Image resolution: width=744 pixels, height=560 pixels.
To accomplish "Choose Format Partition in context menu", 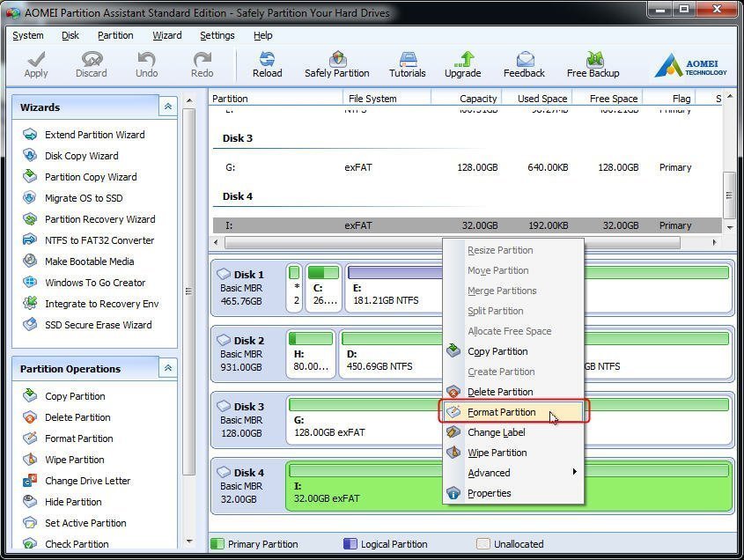I will [x=514, y=412].
